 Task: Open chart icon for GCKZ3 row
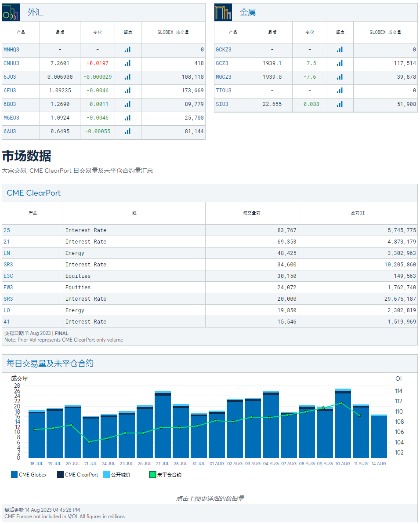[x=340, y=50]
